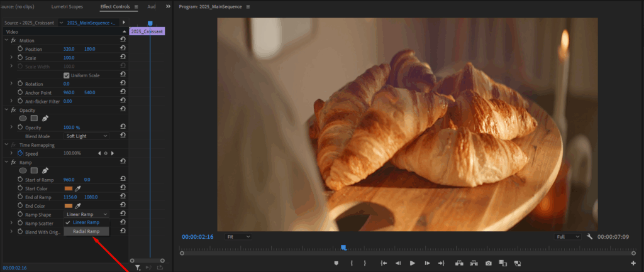Create ellipse mask under Opacity
This screenshot has height=272, width=644.
click(x=23, y=118)
